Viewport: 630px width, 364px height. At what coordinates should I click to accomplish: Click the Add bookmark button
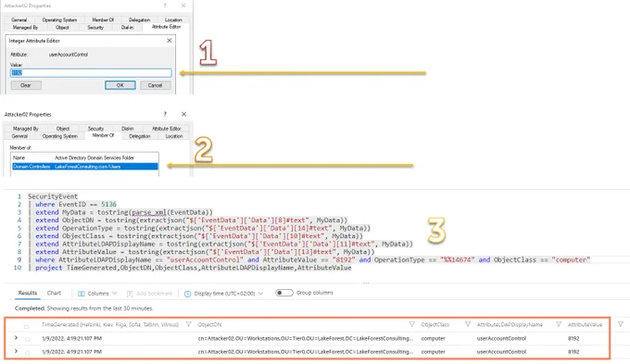tap(149, 294)
